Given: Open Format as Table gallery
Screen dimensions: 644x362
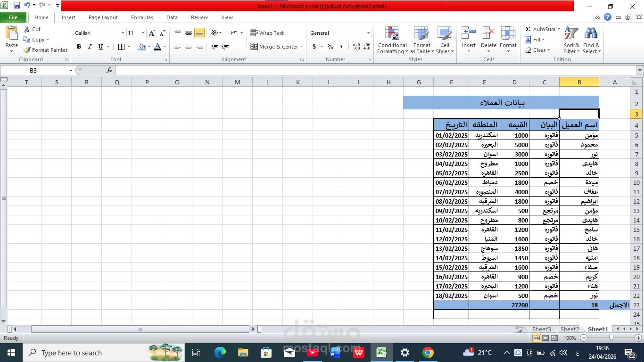Looking at the screenshot, I should pyautogui.click(x=421, y=41).
